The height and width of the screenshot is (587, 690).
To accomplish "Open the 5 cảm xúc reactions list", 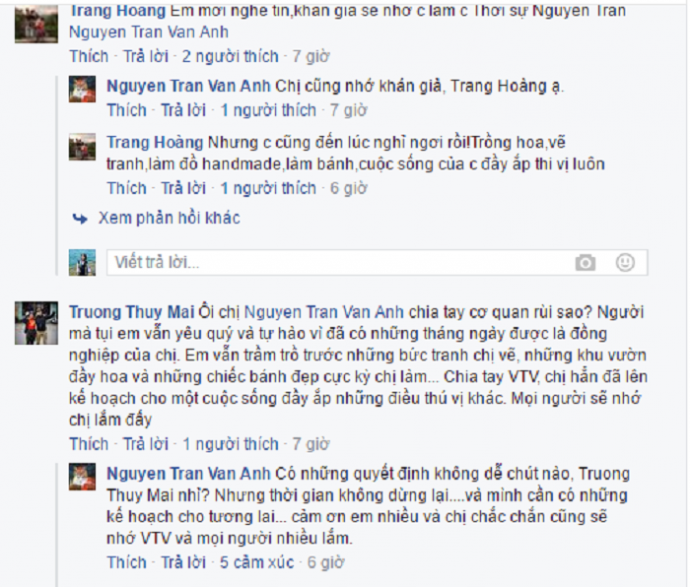I will pyautogui.click(x=257, y=562).
